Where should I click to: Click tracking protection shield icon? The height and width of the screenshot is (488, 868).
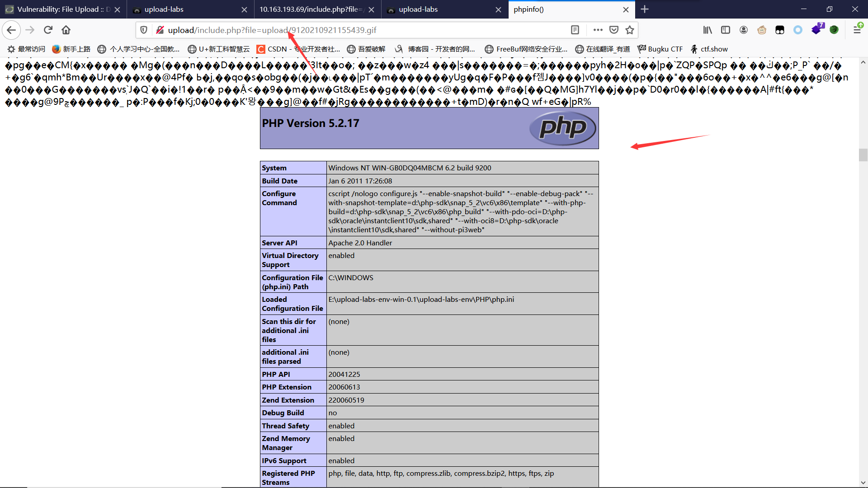tap(144, 30)
